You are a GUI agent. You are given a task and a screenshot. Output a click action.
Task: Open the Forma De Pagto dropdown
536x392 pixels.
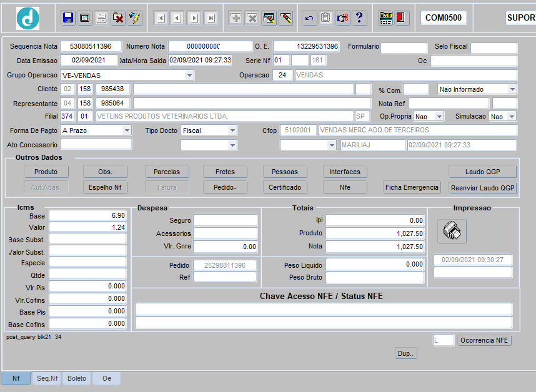(127, 130)
